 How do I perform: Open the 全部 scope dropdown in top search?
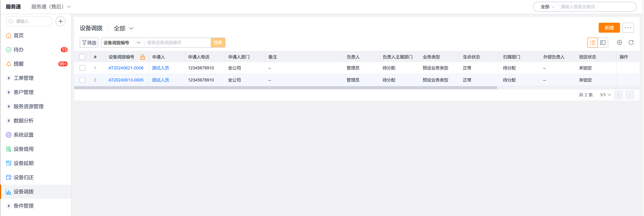coord(548,7)
